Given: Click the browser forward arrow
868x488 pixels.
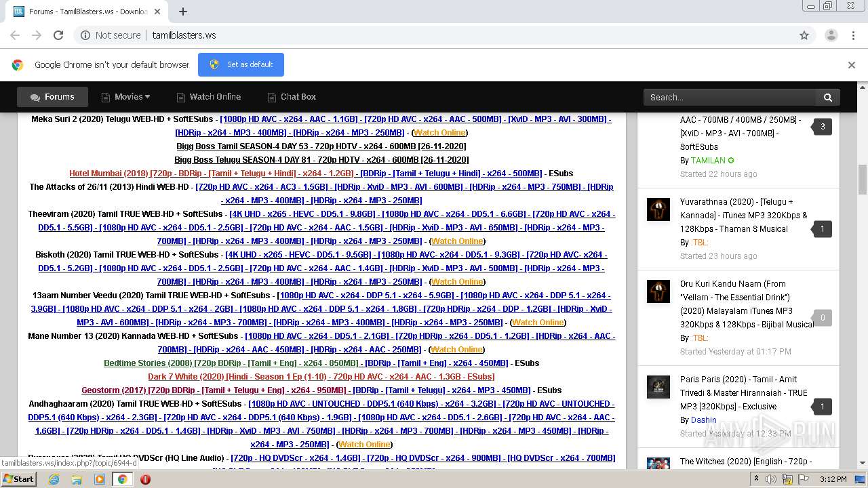Looking at the screenshot, I should (37, 35).
